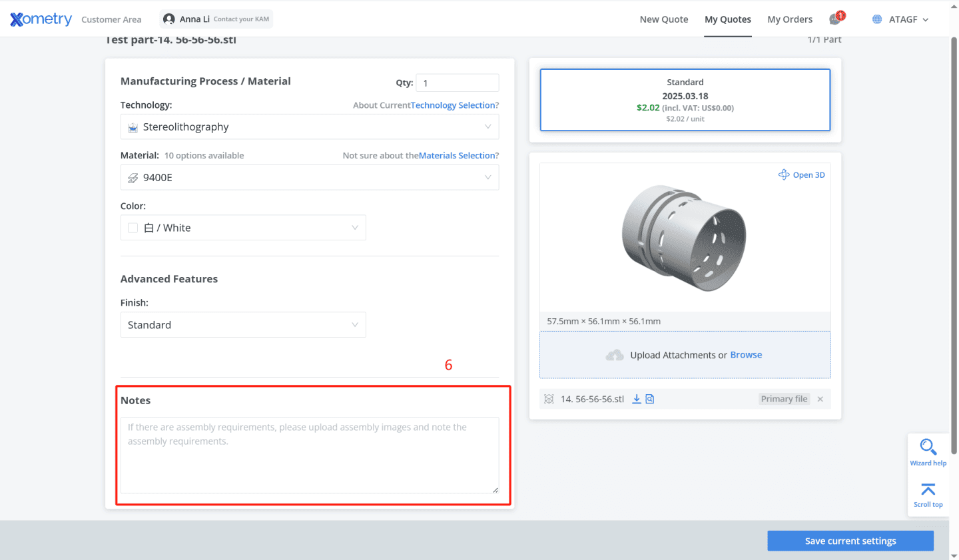Click Save current settings
The height and width of the screenshot is (560, 959).
tap(850, 541)
